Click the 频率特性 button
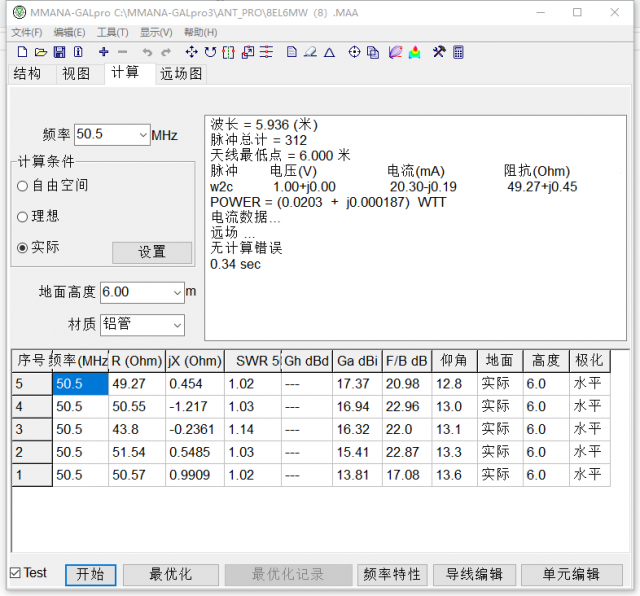 click(392, 575)
